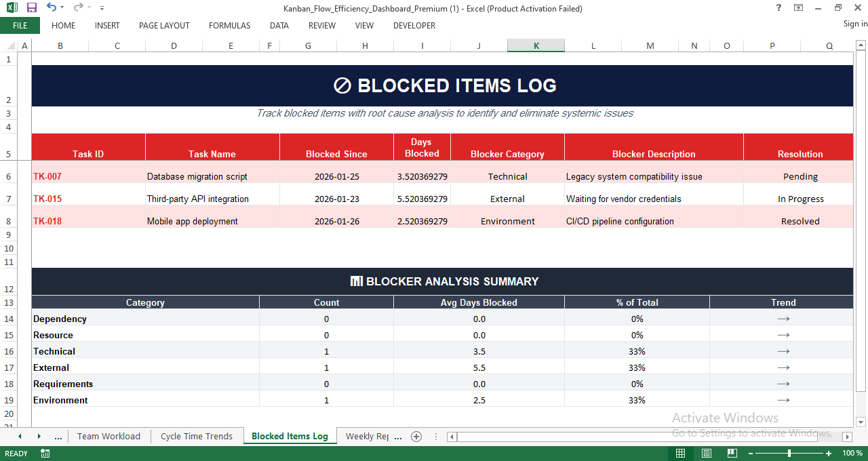The width and height of the screenshot is (868, 461).
Task: Click the horizontal scrollbar at the bottom
Action: [x=644, y=437]
